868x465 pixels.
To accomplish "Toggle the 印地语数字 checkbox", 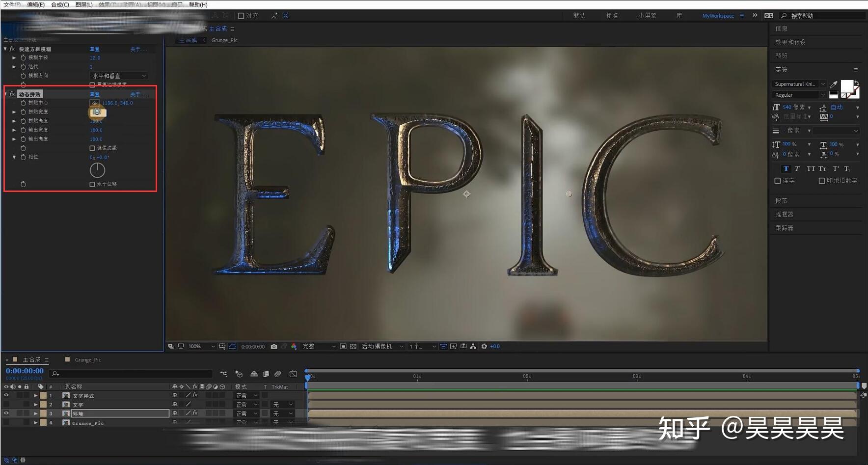I will pyautogui.click(x=822, y=181).
